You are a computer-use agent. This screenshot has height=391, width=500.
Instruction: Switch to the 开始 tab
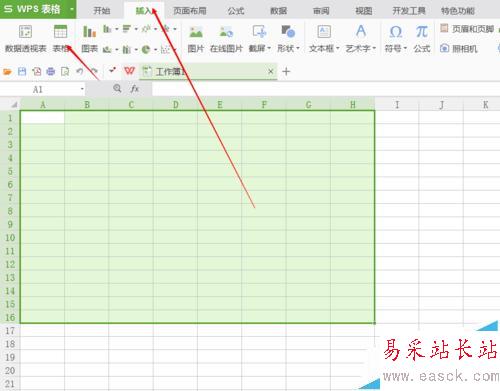102,11
